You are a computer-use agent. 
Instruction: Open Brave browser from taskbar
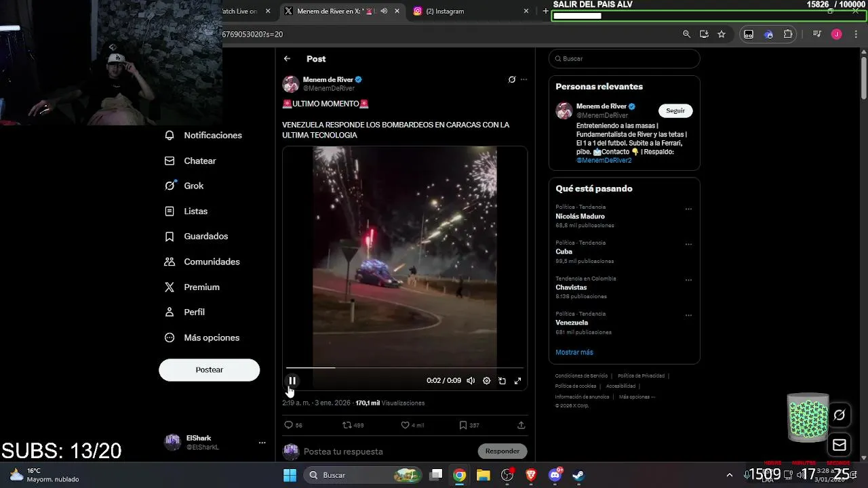coord(531,475)
